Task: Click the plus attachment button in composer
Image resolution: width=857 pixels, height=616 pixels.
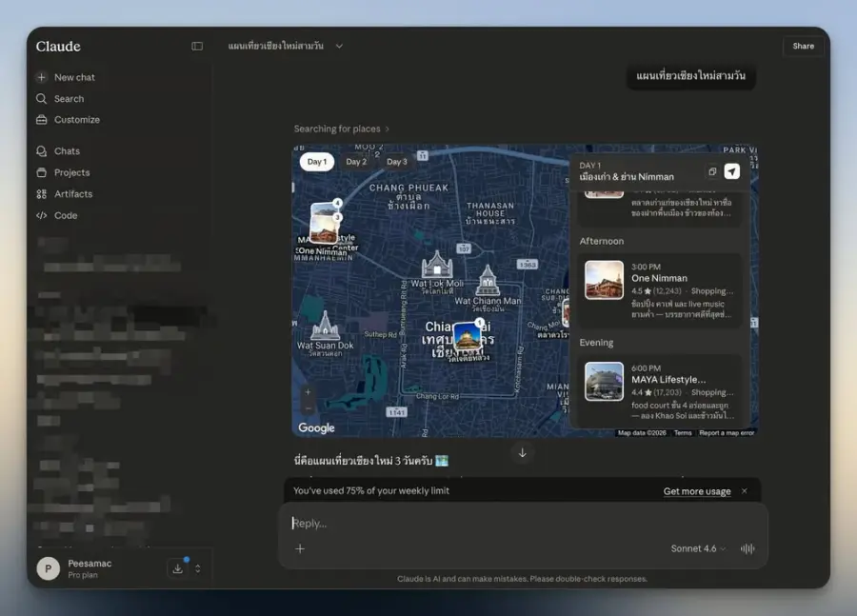Action: (300, 548)
